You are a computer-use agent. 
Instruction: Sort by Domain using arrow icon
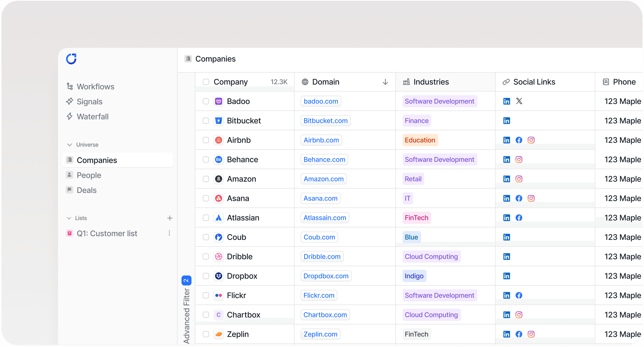click(x=385, y=82)
